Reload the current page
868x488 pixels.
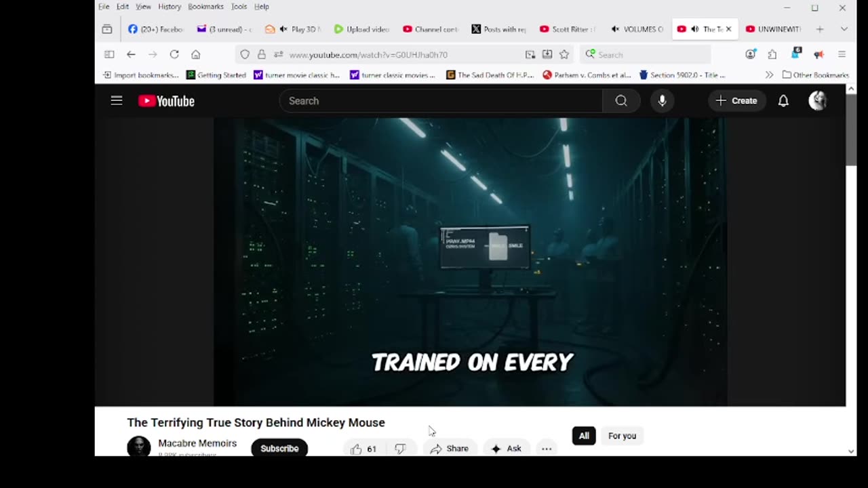click(x=174, y=54)
